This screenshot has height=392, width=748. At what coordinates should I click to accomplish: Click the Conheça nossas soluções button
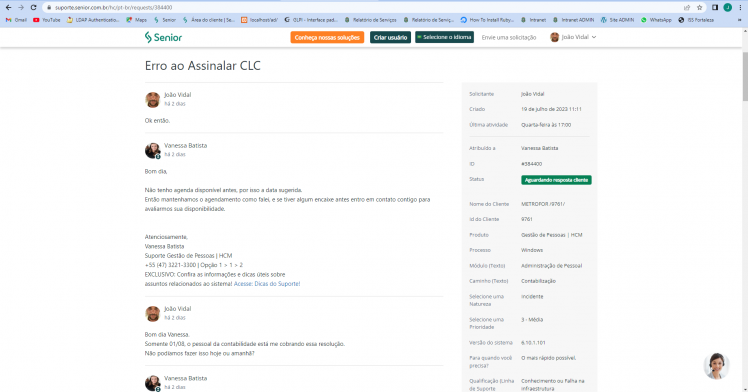point(327,37)
